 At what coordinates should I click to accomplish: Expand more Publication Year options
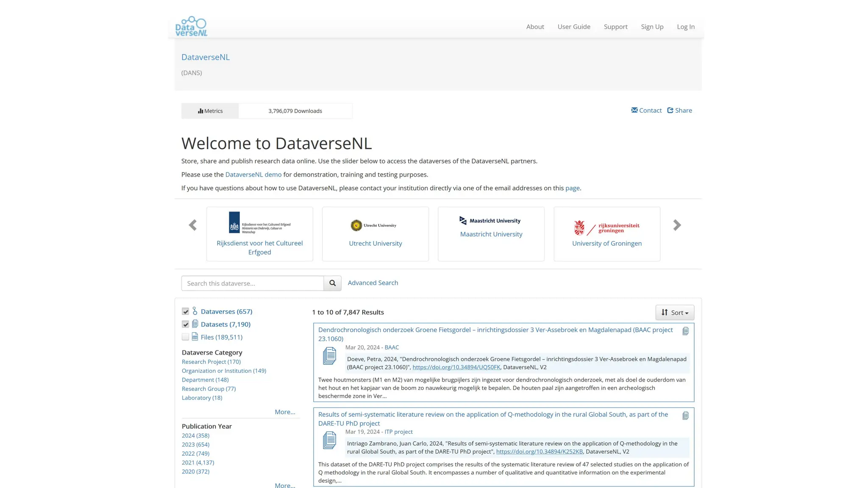285,485
